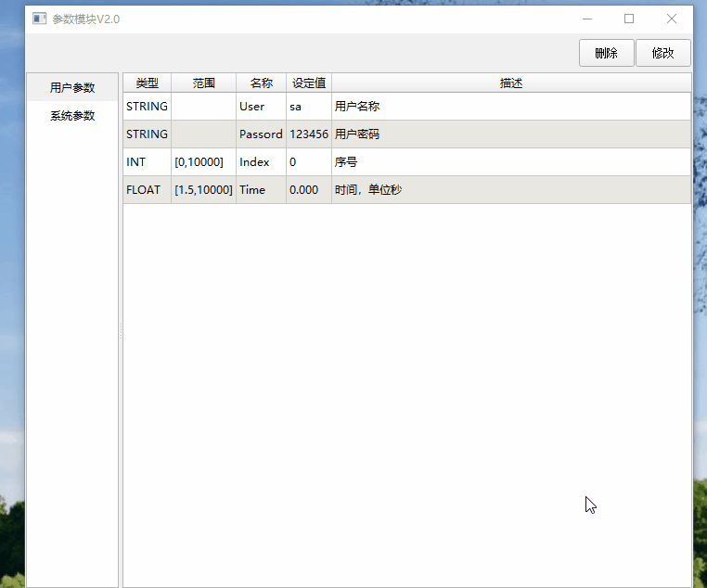This screenshot has width=707, height=588.
Task: Click the 修改 button
Action: click(662, 53)
